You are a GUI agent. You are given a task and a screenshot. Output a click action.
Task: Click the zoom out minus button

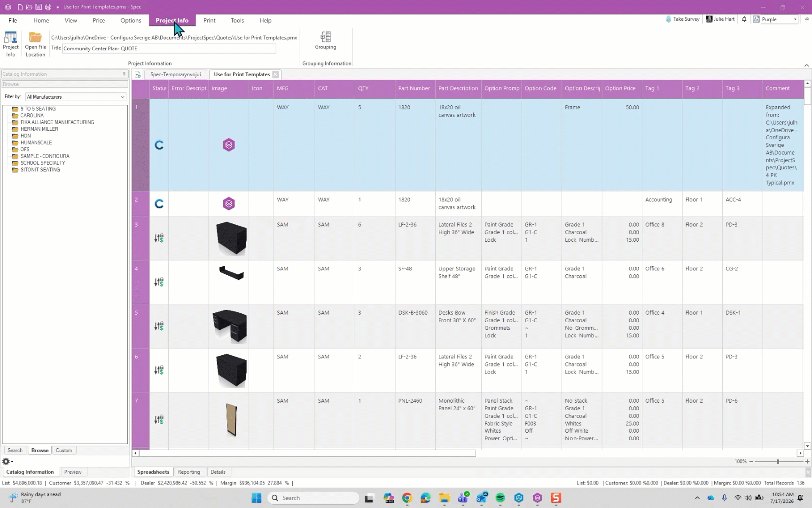[751, 461]
